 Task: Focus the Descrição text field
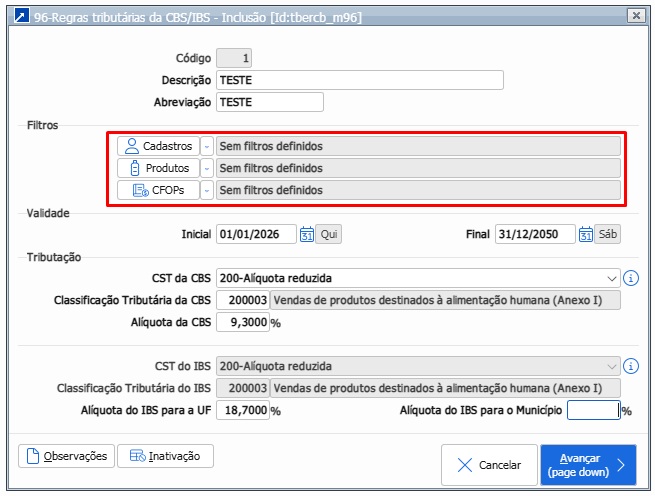(x=359, y=80)
